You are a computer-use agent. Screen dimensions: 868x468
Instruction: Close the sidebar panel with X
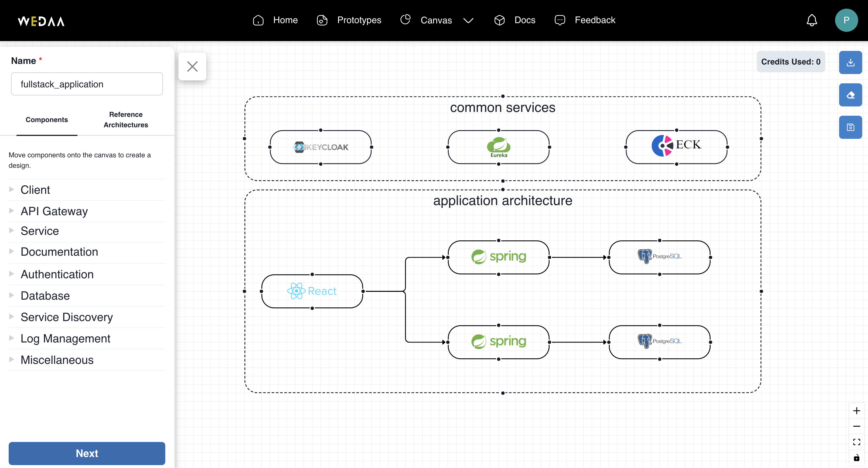click(x=192, y=67)
